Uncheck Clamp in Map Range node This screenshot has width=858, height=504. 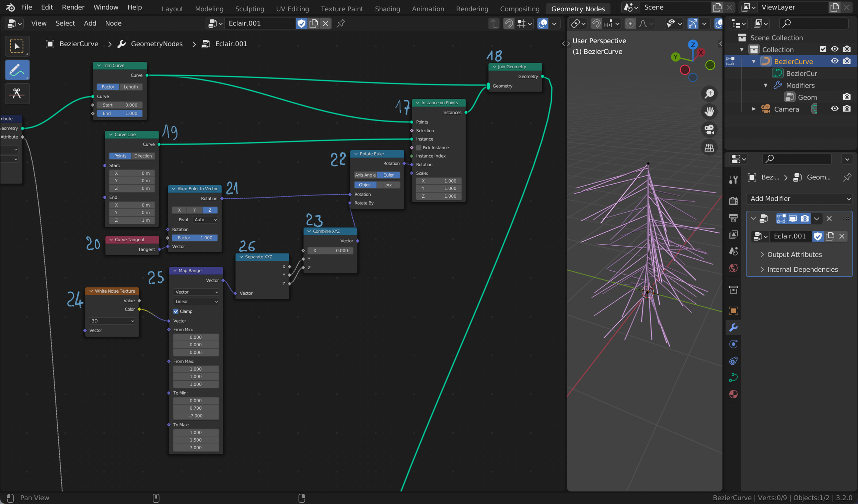click(x=176, y=311)
